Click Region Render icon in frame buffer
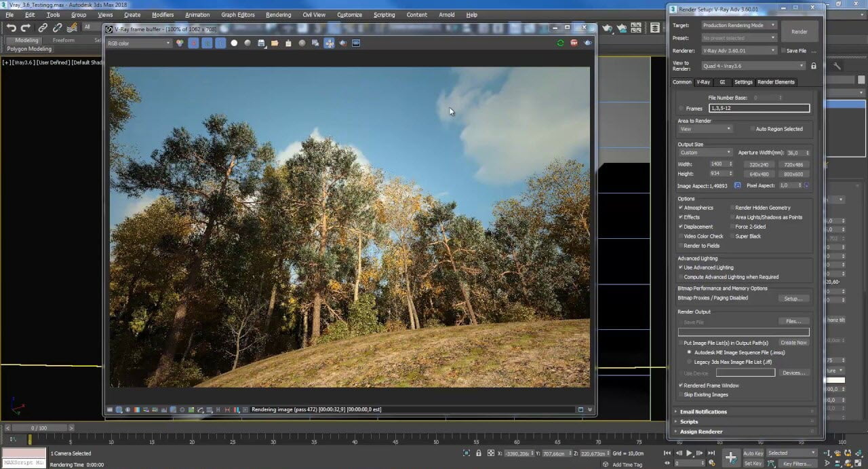 tap(342, 43)
